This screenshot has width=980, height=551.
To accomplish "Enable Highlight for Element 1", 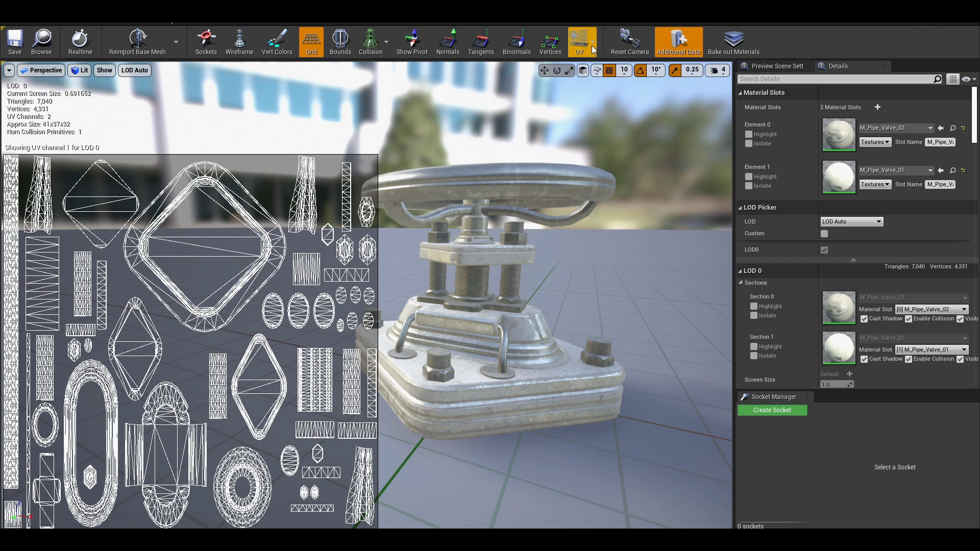I will [x=749, y=177].
